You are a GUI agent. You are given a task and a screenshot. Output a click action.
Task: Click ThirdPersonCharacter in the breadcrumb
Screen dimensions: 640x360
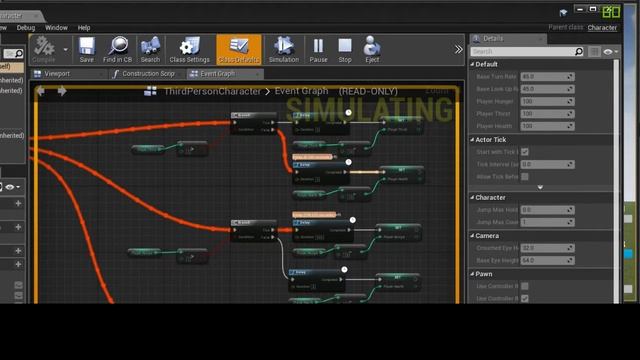212,91
